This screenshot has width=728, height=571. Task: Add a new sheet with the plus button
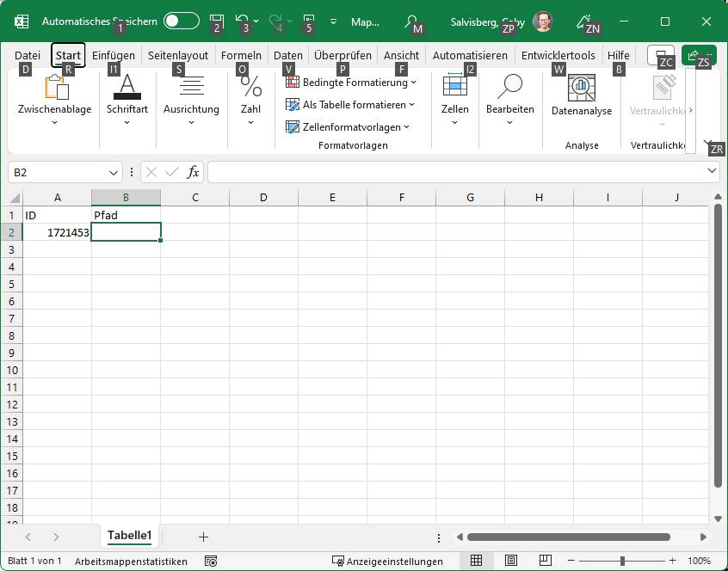coord(203,537)
